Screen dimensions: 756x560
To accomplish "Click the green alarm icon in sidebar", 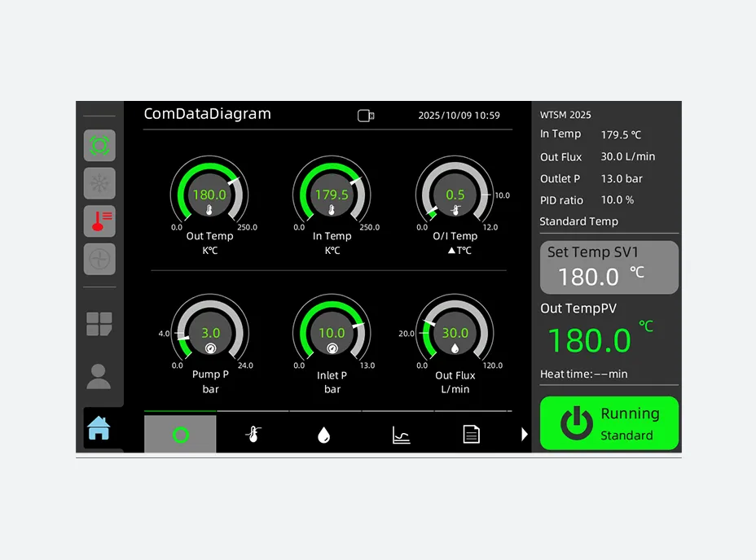I will click(x=99, y=146).
